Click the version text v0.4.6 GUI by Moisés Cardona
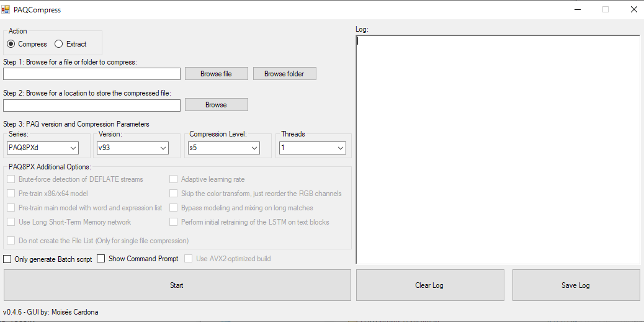Viewport: 644px width, 322px height. pos(50,312)
